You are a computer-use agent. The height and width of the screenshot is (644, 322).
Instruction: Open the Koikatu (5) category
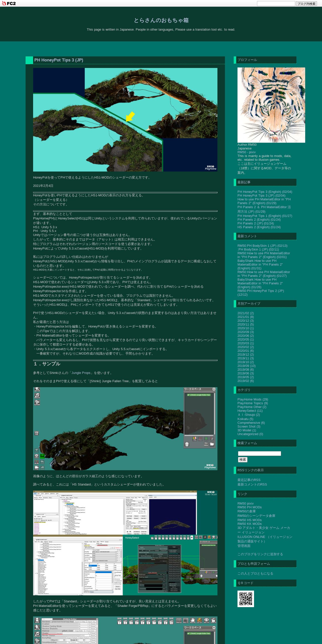coord(245,419)
